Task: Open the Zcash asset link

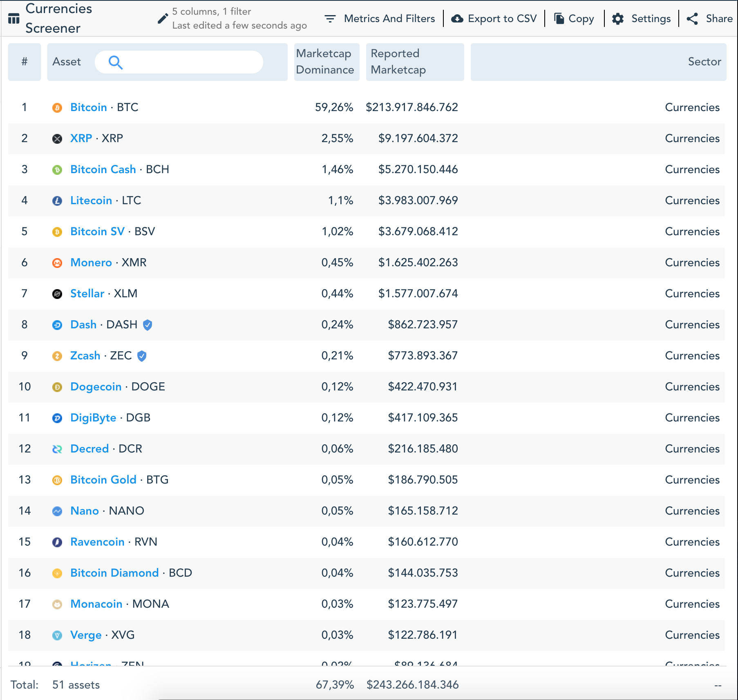Action: pyautogui.click(x=85, y=356)
